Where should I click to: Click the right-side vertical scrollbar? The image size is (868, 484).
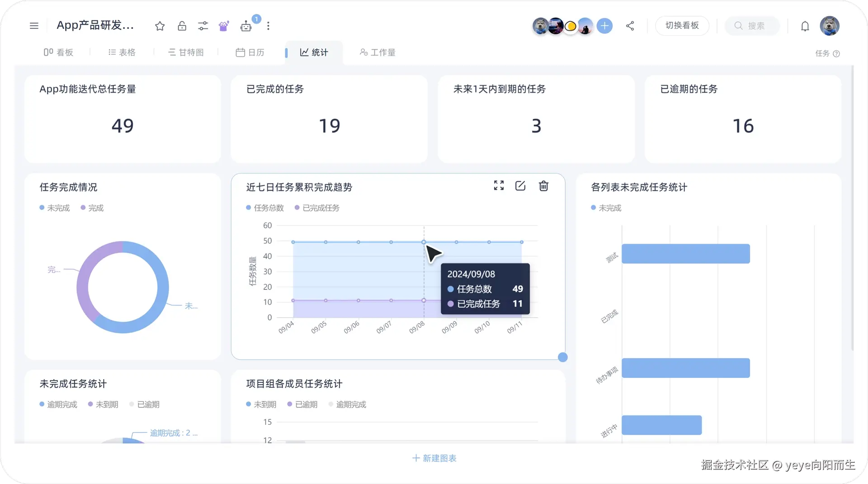(853, 208)
